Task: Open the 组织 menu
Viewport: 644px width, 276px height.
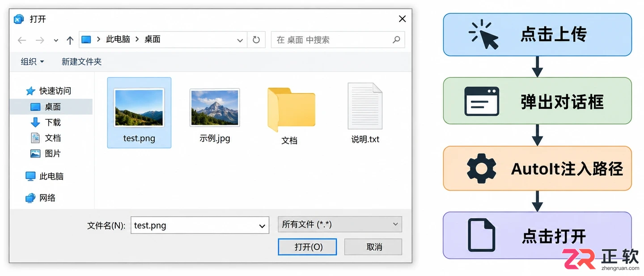Action: click(x=32, y=62)
